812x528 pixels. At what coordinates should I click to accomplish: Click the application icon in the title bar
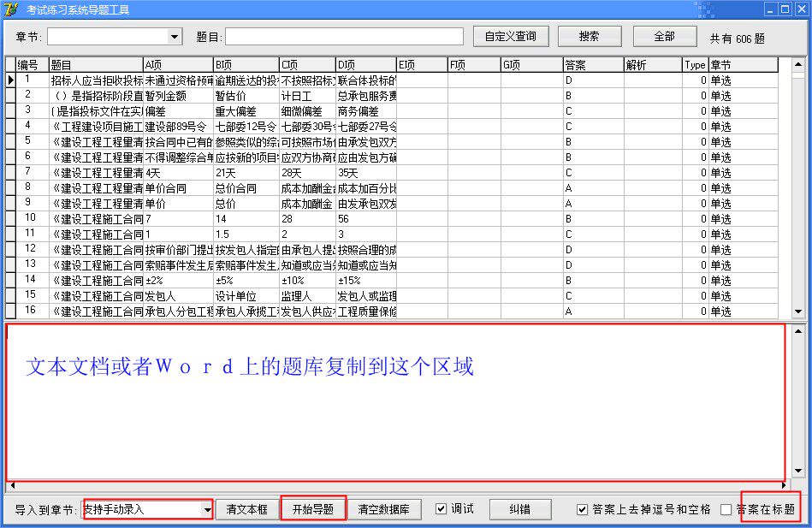pos(11,9)
